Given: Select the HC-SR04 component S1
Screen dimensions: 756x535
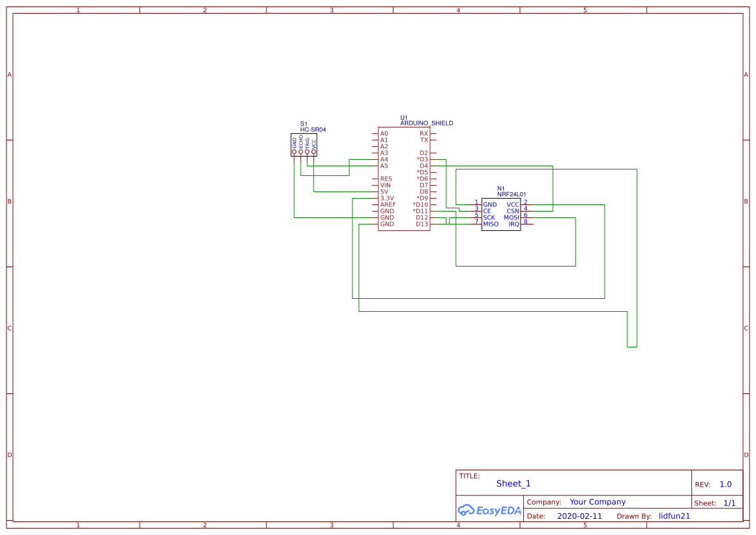Looking at the screenshot, I should [304, 144].
